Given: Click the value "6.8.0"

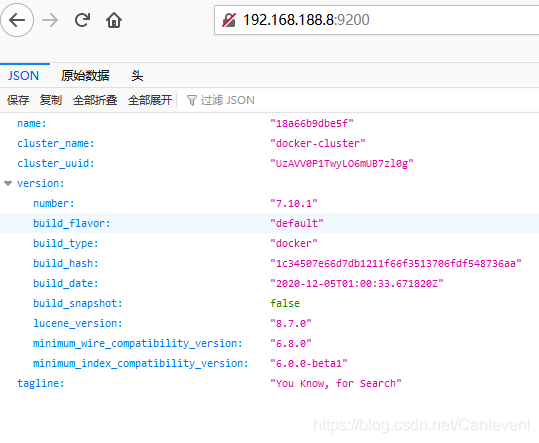Looking at the screenshot, I should tap(291, 343).
